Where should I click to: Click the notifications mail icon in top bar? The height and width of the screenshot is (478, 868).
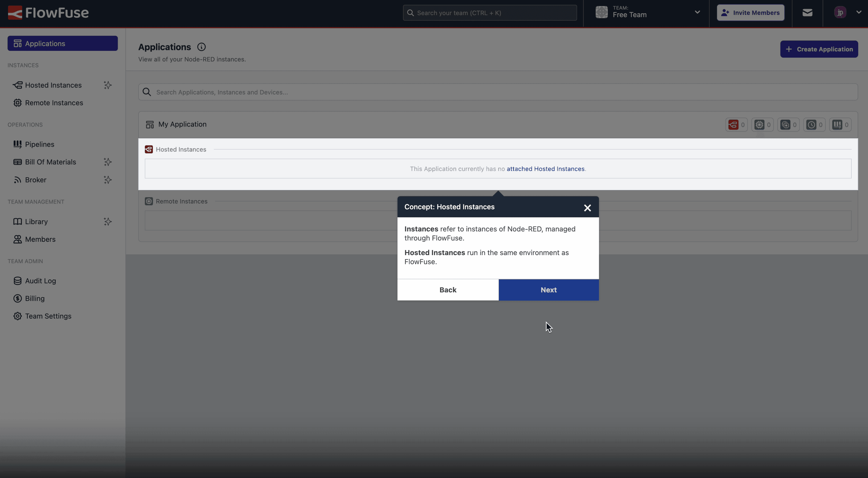[807, 13]
